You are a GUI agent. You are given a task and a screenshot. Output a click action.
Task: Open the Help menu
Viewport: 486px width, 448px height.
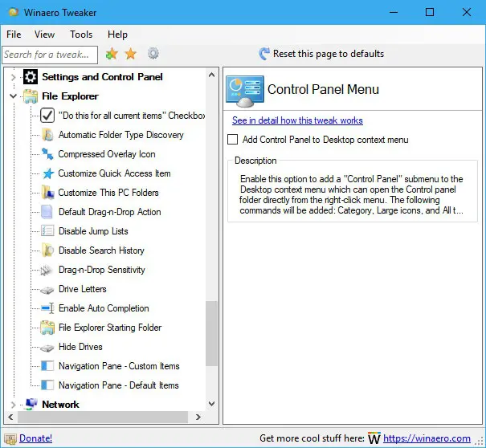pos(117,34)
